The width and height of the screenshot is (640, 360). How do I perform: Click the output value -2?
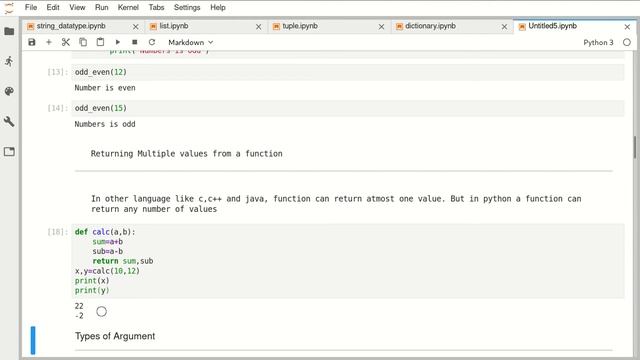click(x=79, y=316)
